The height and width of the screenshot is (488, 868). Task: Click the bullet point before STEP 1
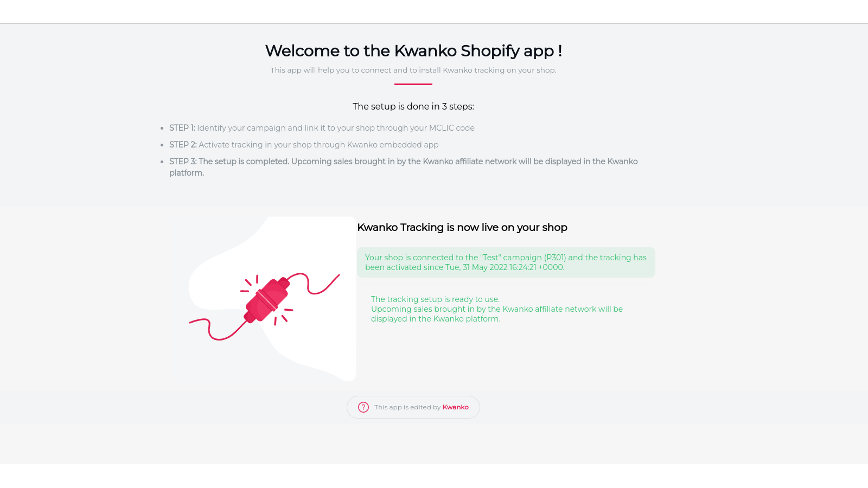(x=162, y=129)
